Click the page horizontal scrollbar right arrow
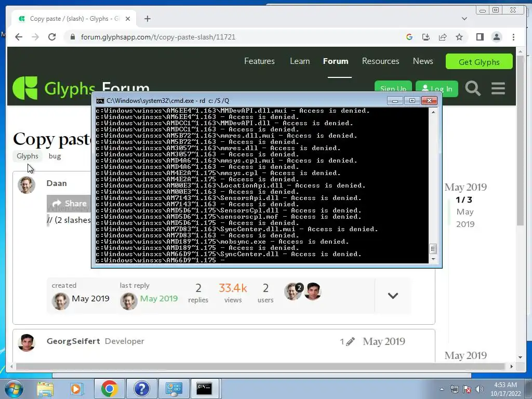Viewport: 532px width, 399px height. [x=512, y=366]
